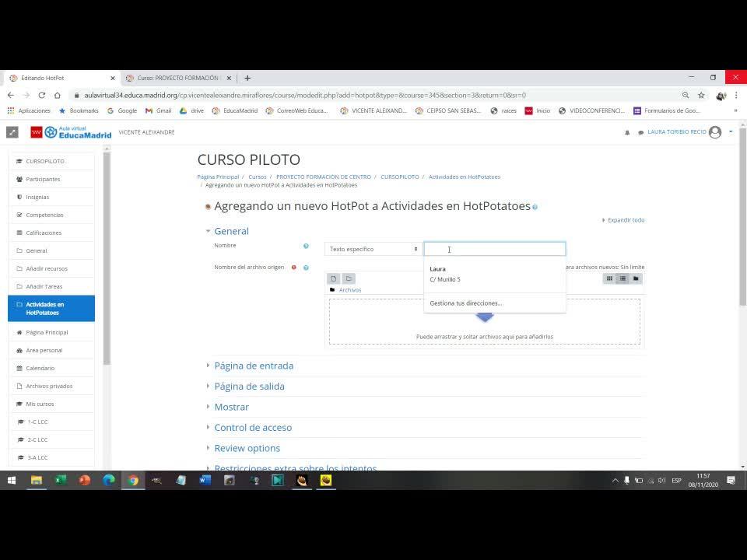Open Excel from the taskbar

[60, 481]
